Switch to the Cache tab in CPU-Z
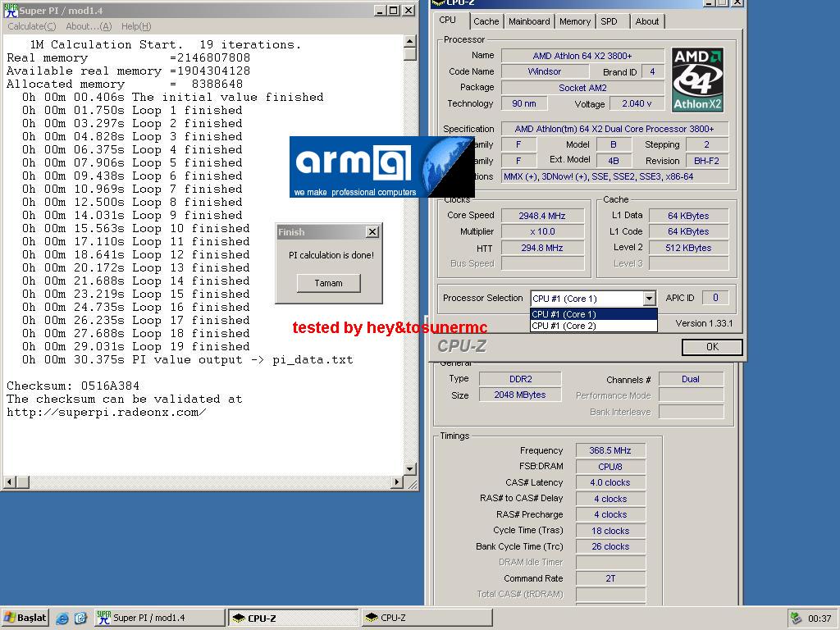 click(486, 21)
